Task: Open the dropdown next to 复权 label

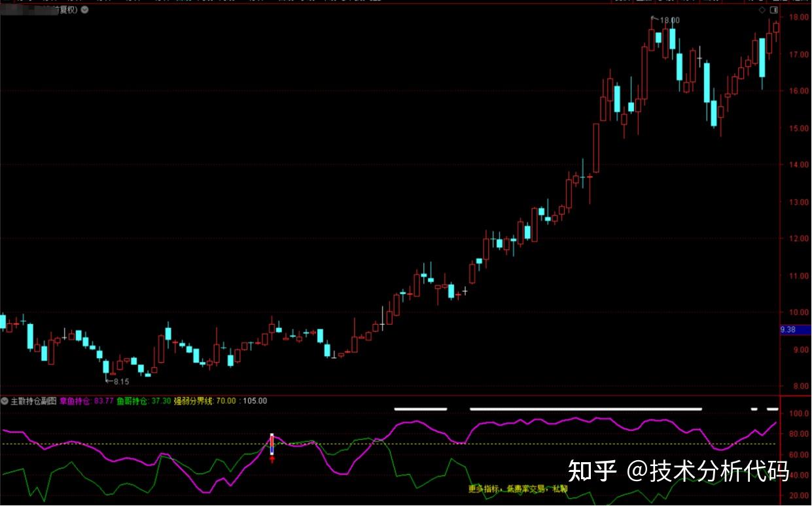Action: 85,10
